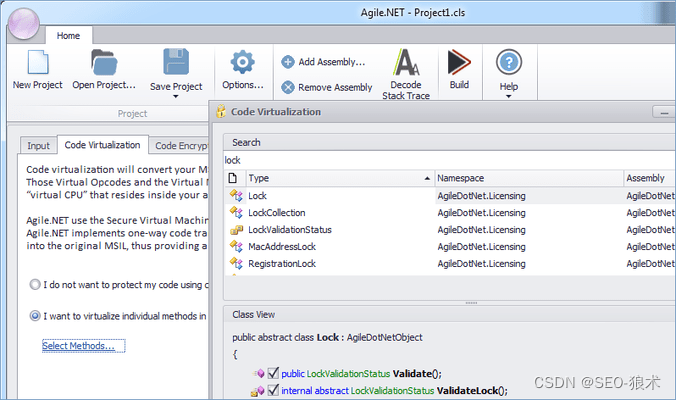Click the Assembly column header
This screenshot has width=676, height=400.
coord(650,178)
